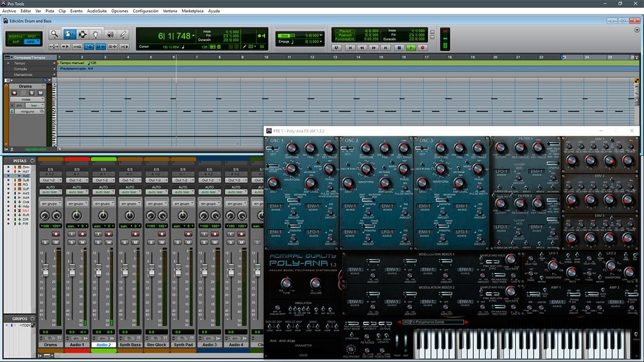Click the Return to Zero transport button
The width and height of the screenshot is (644, 362).
pyautogui.click(x=350, y=47)
